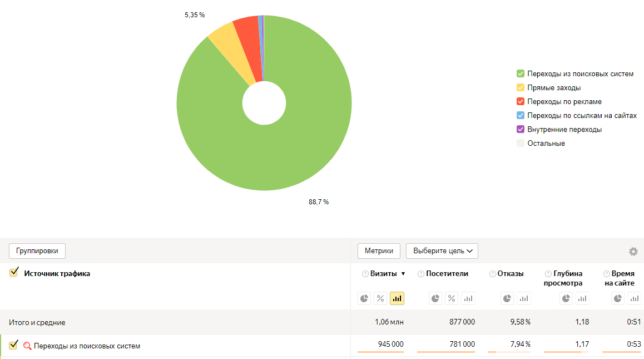Click help icon next to Отказы

tap(493, 274)
